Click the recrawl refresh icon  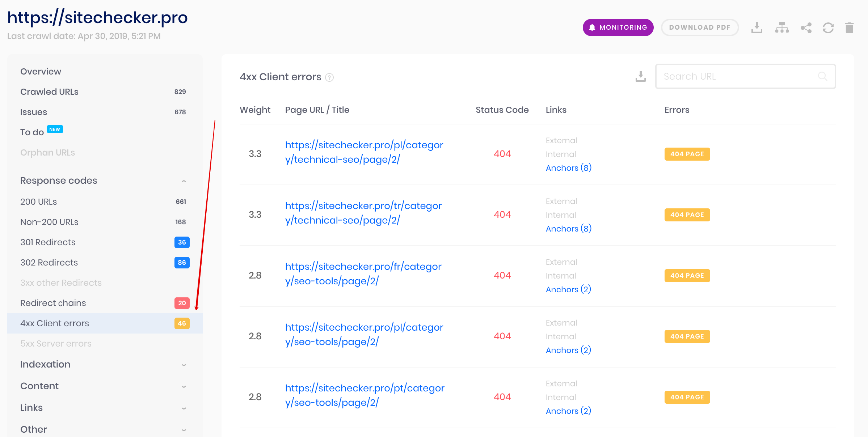[x=828, y=27]
